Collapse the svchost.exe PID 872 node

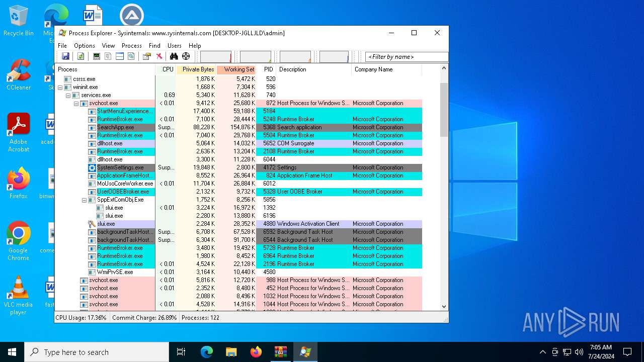(x=76, y=103)
